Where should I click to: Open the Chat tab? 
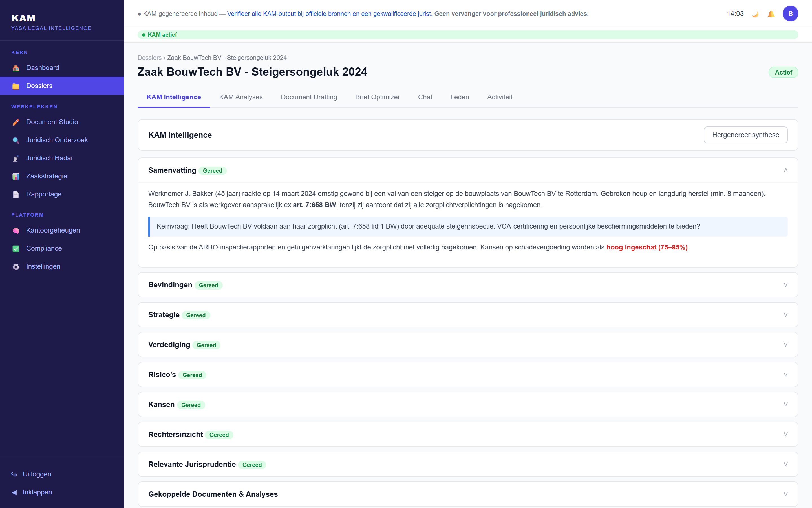[425, 97]
